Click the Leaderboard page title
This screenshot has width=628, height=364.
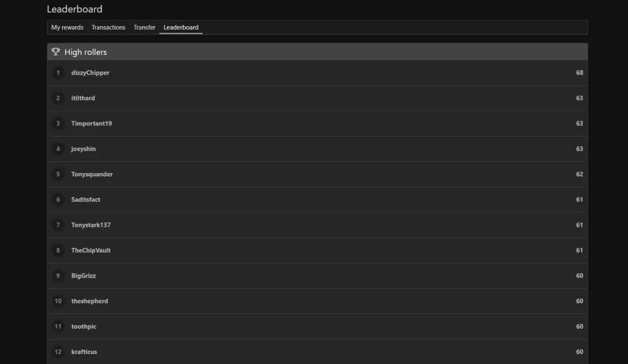pyautogui.click(x=74, y=9)
